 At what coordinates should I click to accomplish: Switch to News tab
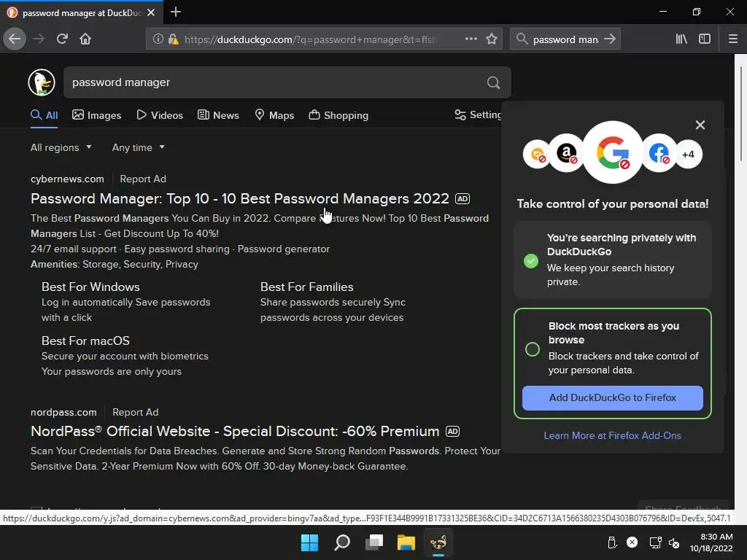pyautogui.click(x=218, y=115)
